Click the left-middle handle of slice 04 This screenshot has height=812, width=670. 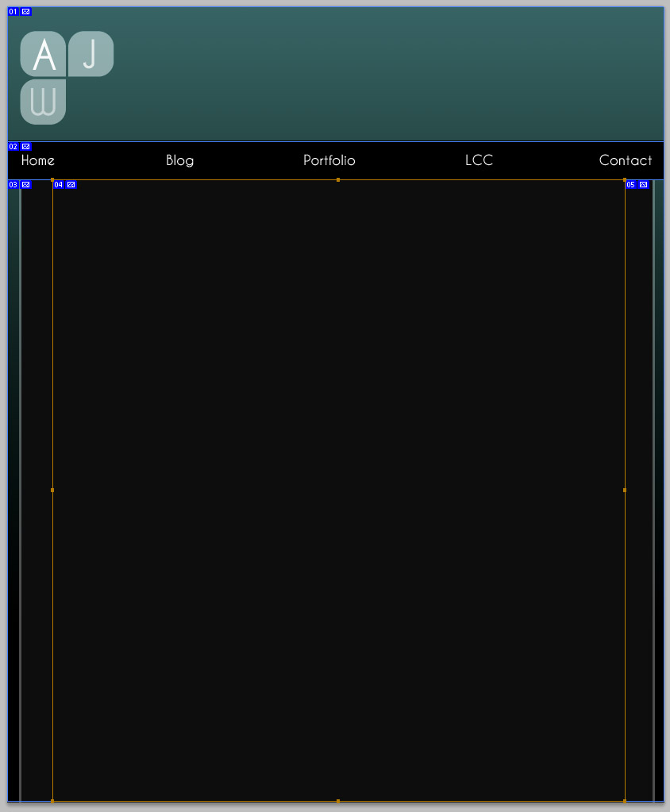point(52,490)
